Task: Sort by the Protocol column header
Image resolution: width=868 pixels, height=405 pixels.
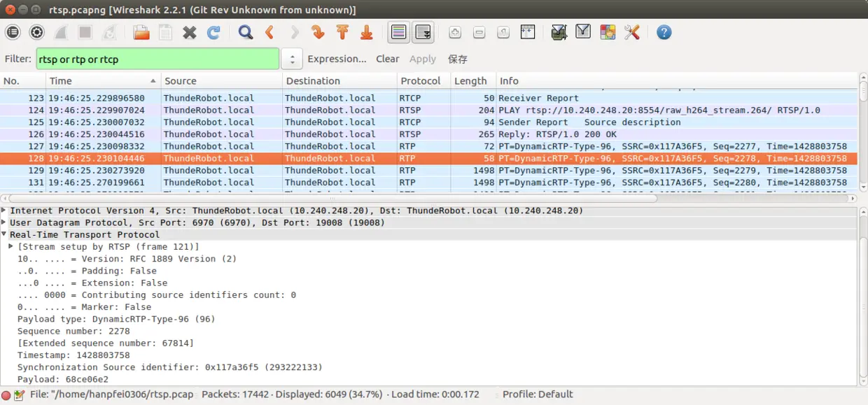Action: [x=424, y=80]
